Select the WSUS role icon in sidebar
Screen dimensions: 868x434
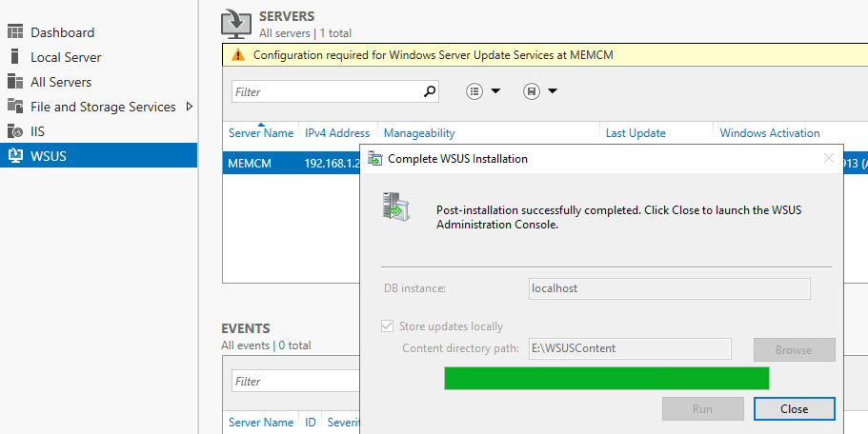pyautogui.click(x=15, y=156)
